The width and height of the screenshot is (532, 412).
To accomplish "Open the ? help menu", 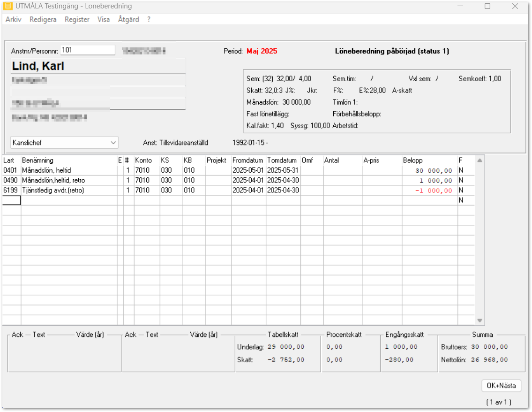I will pyautogui.click(x=149, y=19).
